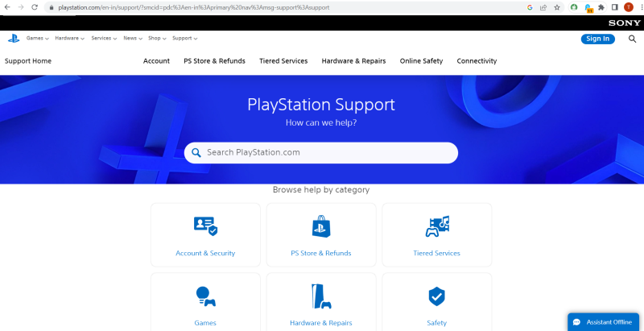
Task: Open the PS Store & Refunds card link
Action: (x=321, y=254)
